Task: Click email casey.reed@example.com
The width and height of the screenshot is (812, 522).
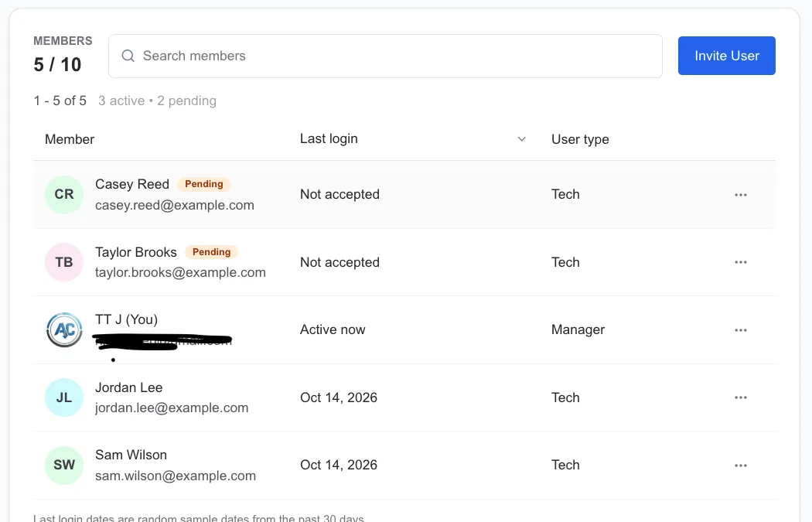Action: coord(175,205)
